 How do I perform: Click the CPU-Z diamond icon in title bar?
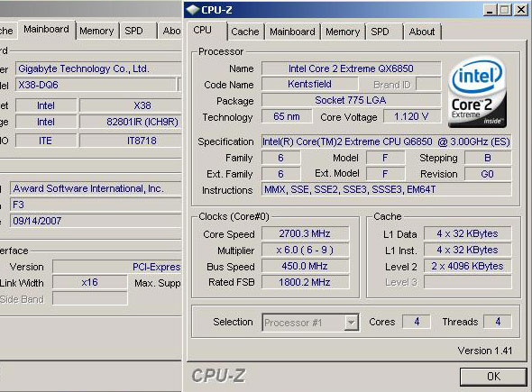(193, 10)
